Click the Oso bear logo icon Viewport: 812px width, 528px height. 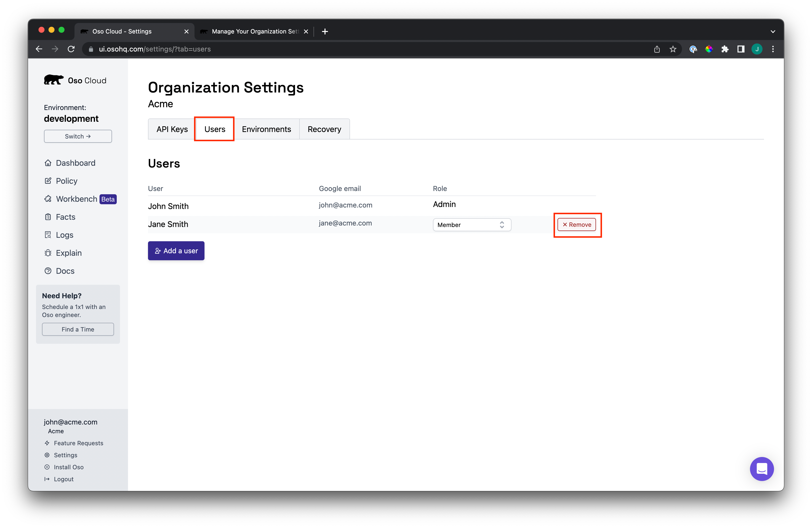(x=53, y=80)
